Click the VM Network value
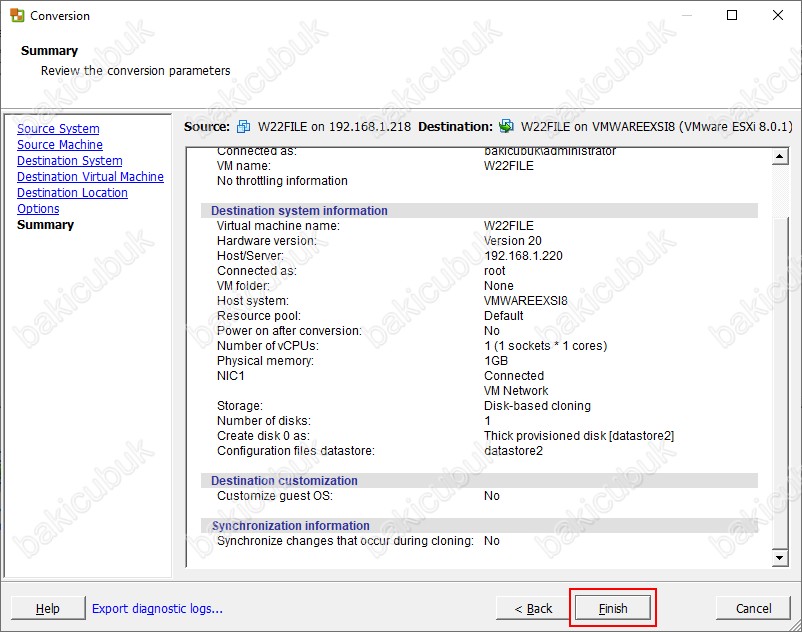 click(x=516, y=391)
